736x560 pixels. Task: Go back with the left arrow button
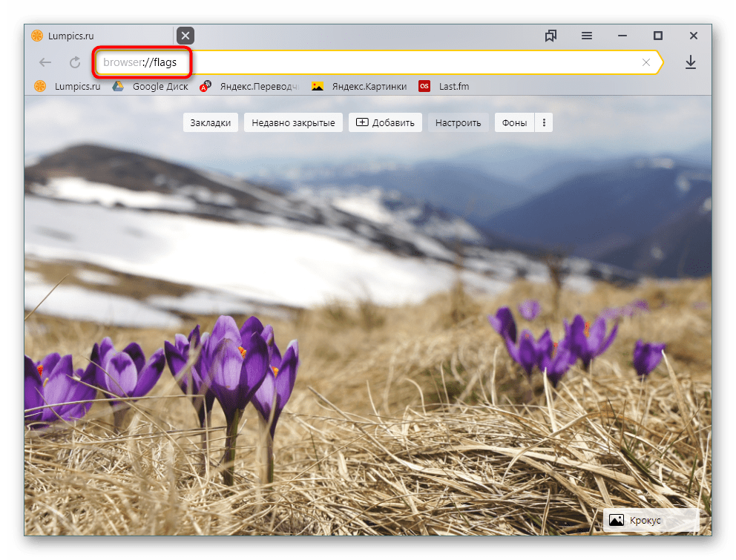tap(45, 62)
